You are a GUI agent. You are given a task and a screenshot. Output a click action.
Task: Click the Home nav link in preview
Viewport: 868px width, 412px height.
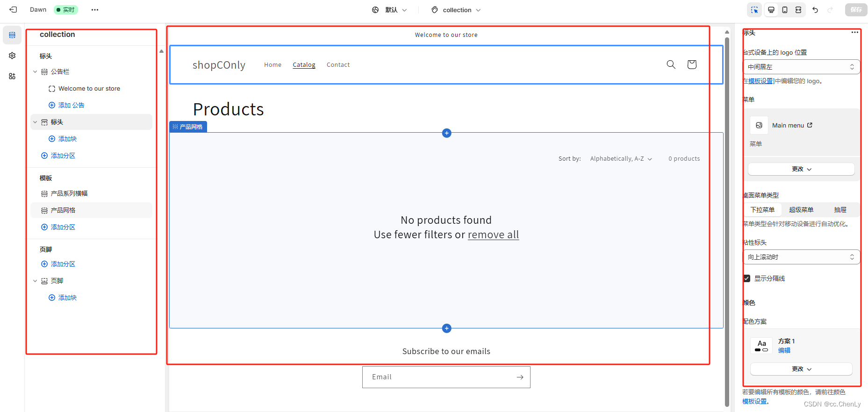click(273, 65)
